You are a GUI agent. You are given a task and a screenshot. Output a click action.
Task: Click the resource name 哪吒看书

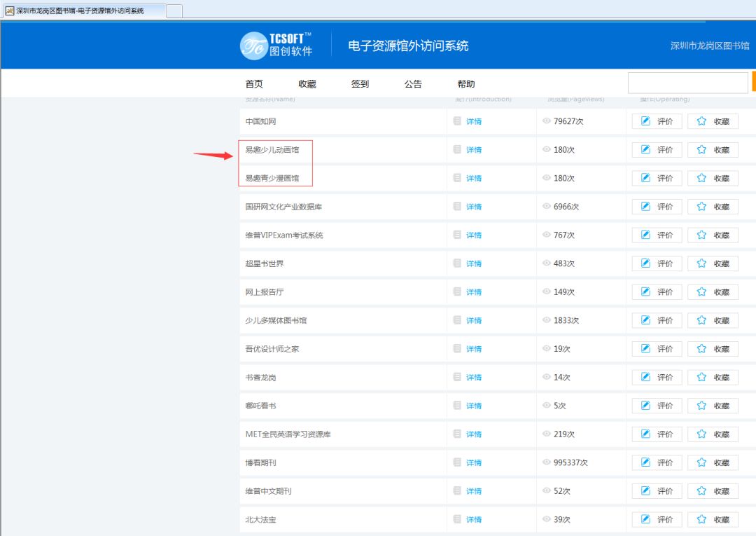[260, 406]
